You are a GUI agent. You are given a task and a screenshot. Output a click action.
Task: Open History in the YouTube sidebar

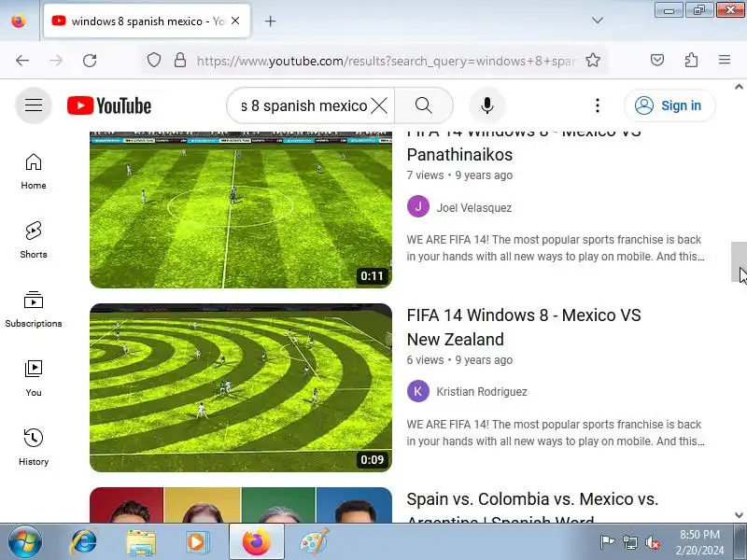pos(34,448)
